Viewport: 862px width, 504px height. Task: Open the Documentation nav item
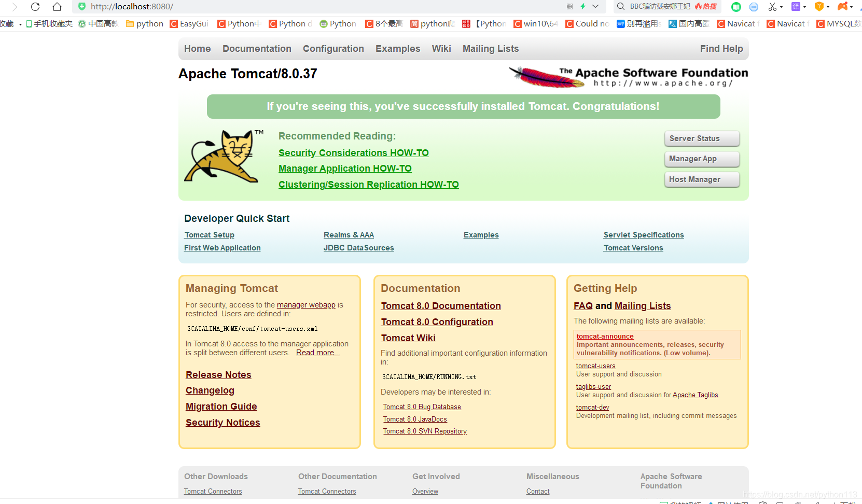257,49
